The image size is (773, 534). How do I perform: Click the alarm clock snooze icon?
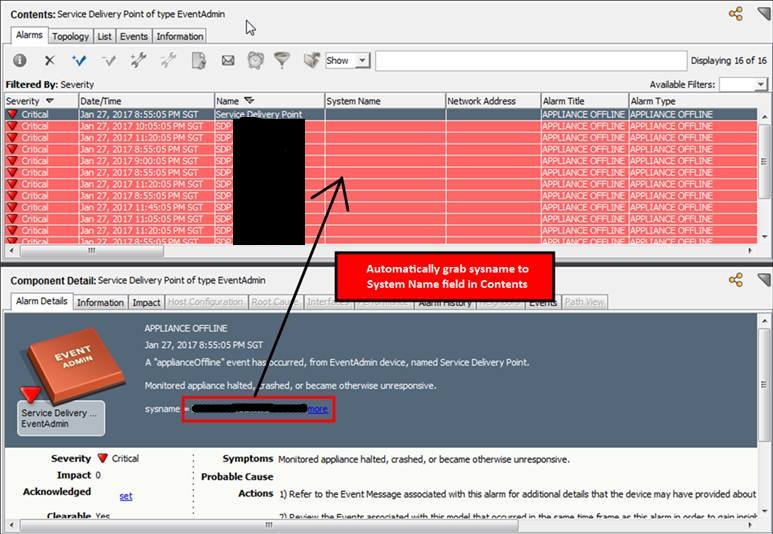click(x=255, y=60)
